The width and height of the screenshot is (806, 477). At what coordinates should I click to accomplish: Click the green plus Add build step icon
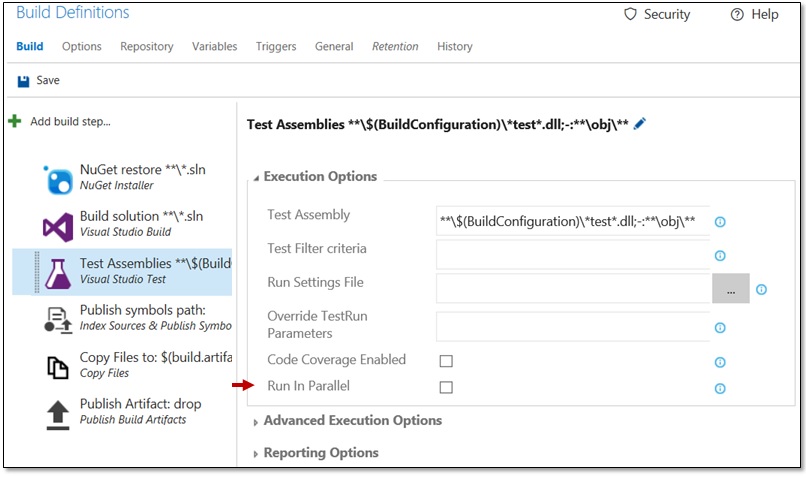pos(14,121)
